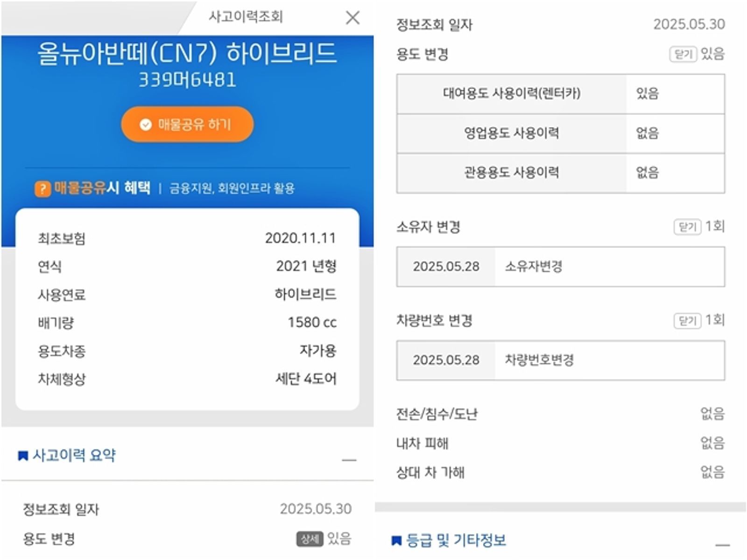Collapse the 사고이력 요약 section
Image resolution: width=747 pixels, height=560 pixels.
pyautogui.click(x=349, y=460)
